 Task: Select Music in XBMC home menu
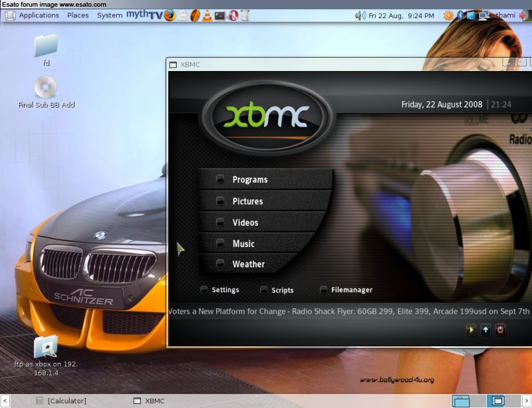click(x=256, y=243)
